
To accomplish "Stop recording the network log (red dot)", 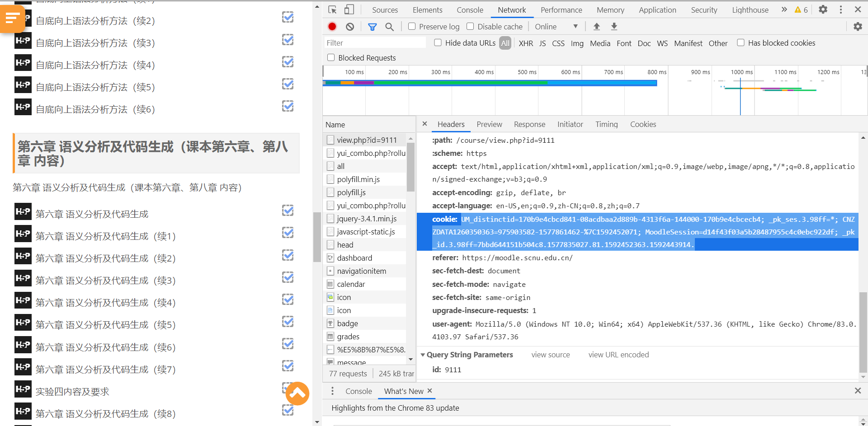I will 332,27.
